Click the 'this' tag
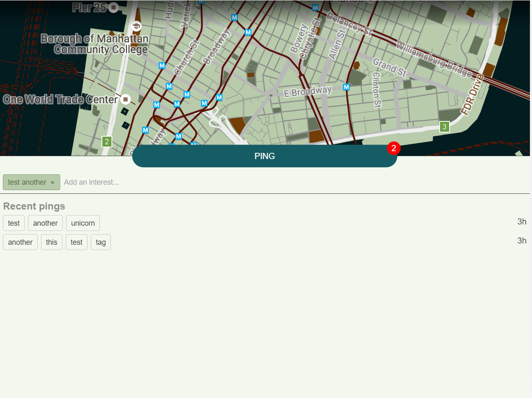Viewport: 532px width, 398px height. tap(52, 242)
